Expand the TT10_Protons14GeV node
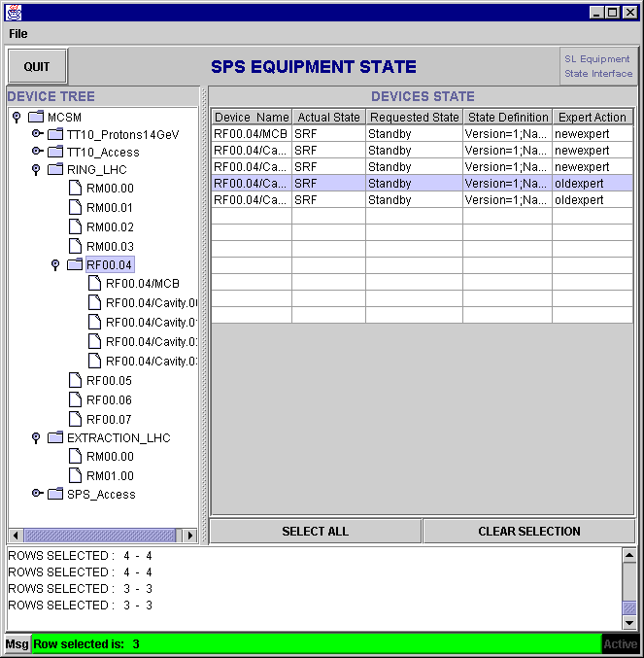 [x=37, y=134]
